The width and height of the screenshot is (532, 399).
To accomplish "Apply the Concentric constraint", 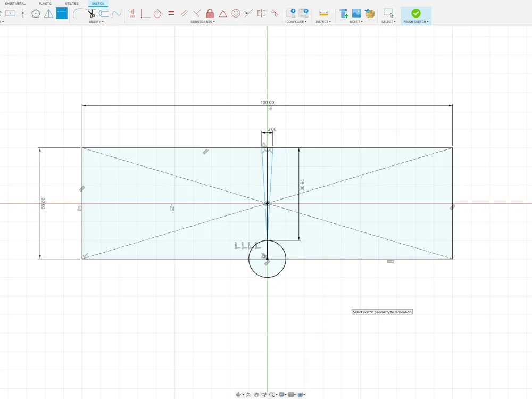I will (x=236, y=13).
